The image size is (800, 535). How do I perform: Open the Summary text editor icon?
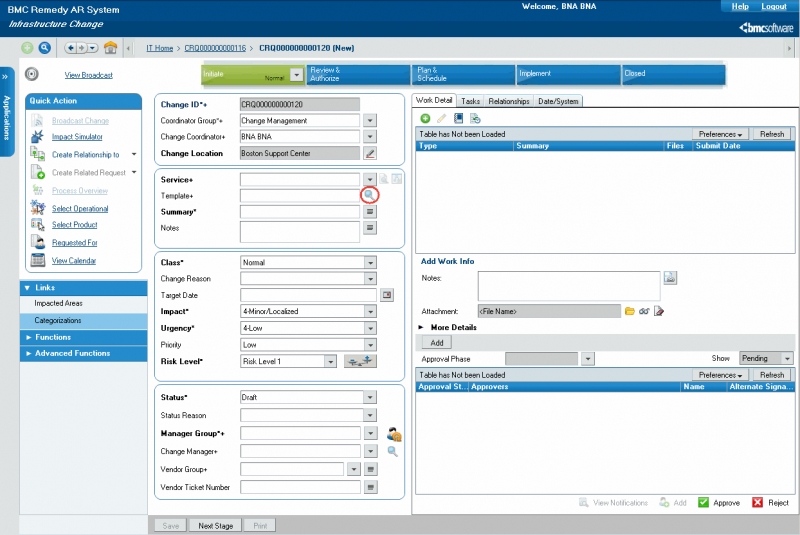click(x=370, y=212)
